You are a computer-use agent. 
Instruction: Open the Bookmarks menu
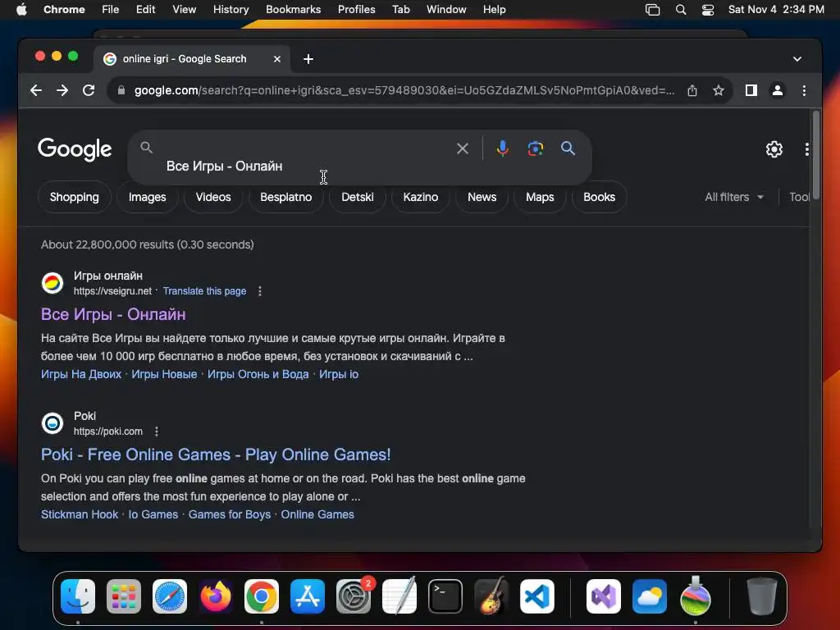[x=293, y=10]
